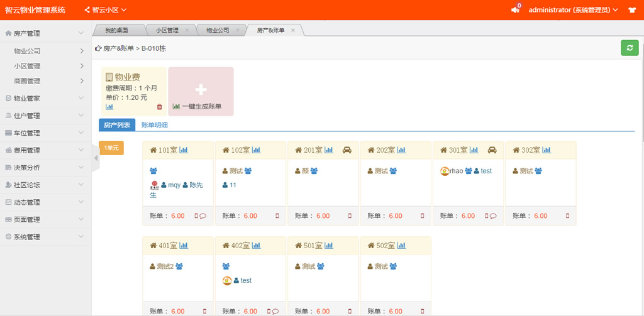The width and height of the screenshot is (644, 316).
Task: Close the 物业公司 tab
Action: tap(238, 30)
